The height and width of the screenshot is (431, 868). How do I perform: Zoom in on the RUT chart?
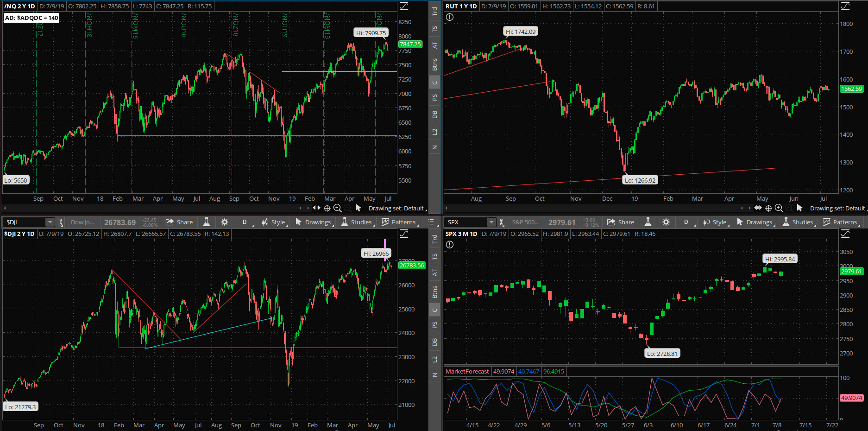[779, 208]
